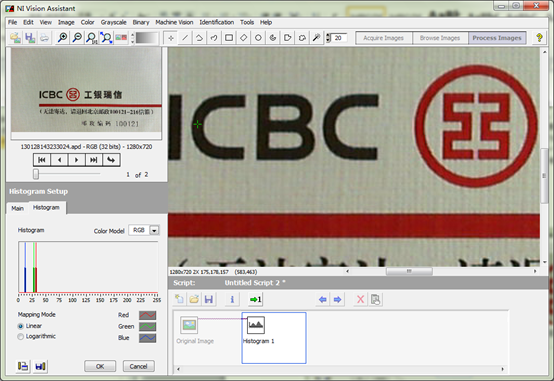
Task: Click the Save Script disk icon
Action: point(209,299)
